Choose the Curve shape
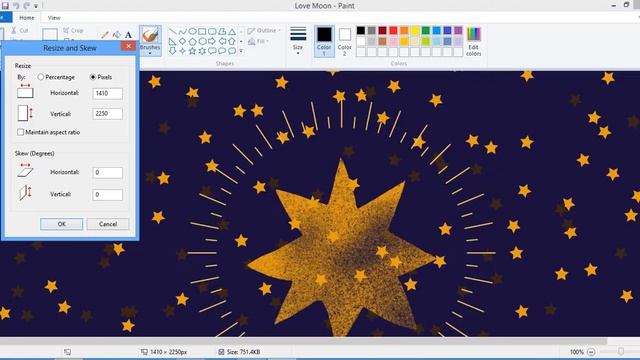 [182, 31]
